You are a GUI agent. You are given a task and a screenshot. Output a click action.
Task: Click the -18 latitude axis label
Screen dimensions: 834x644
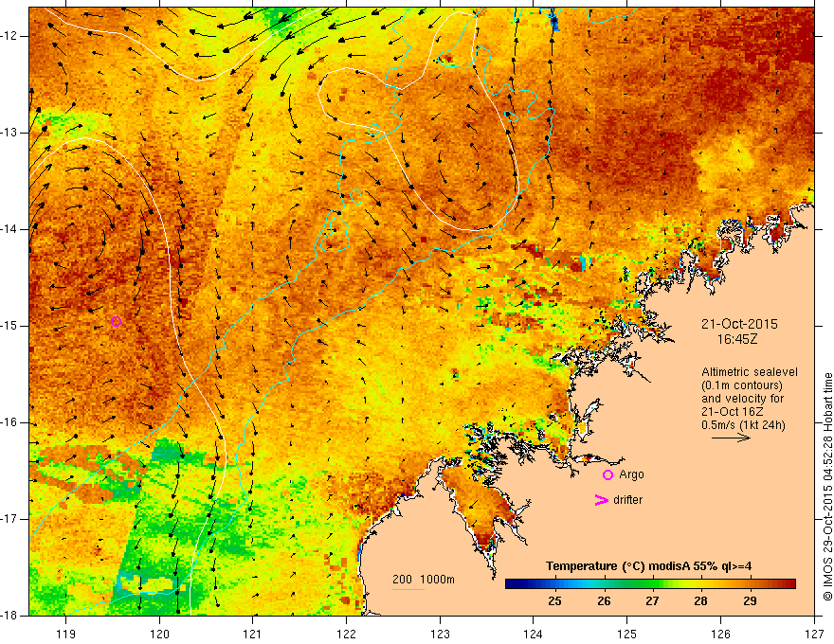click(10, 616)
